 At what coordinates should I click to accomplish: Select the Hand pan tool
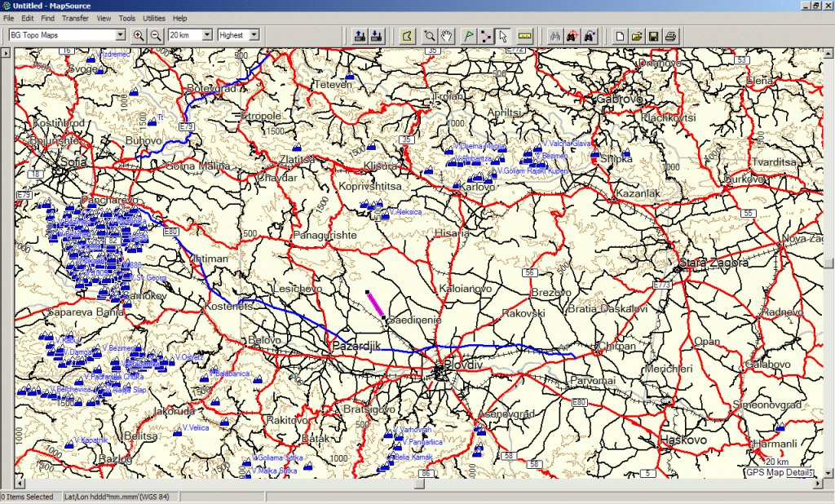(447, 35)
